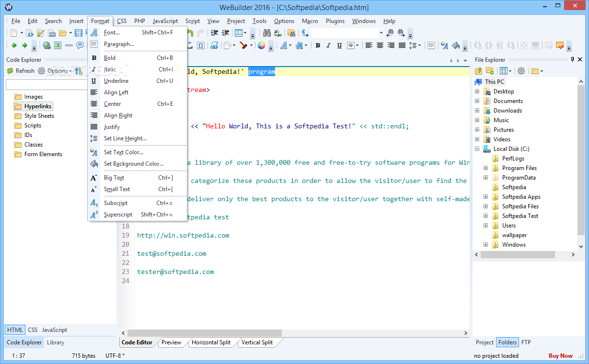Click the text color toolbar icon
Image resolution: width=589 pixels, height=364 pixels.
pos(445,45)
